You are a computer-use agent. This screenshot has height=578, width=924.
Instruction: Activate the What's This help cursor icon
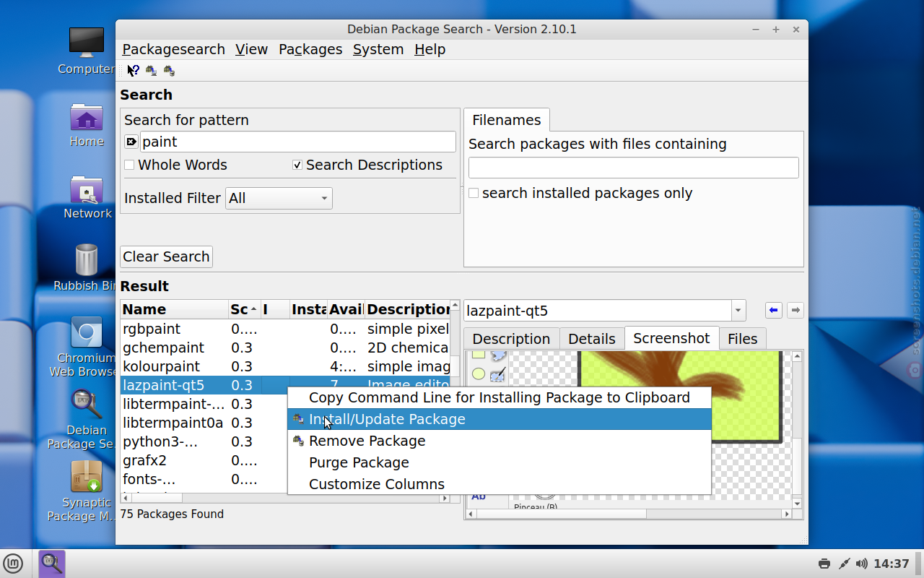click(133, 70)
